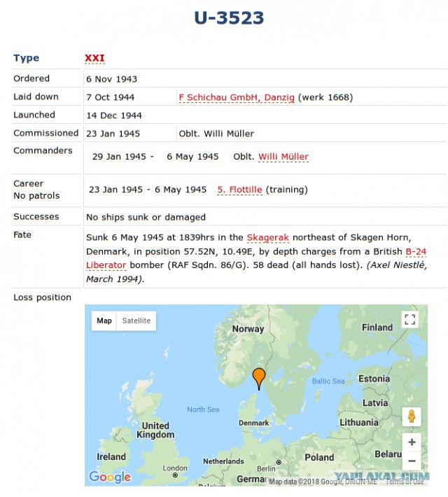Toggle fullscreen view of the map

(409, 319)
